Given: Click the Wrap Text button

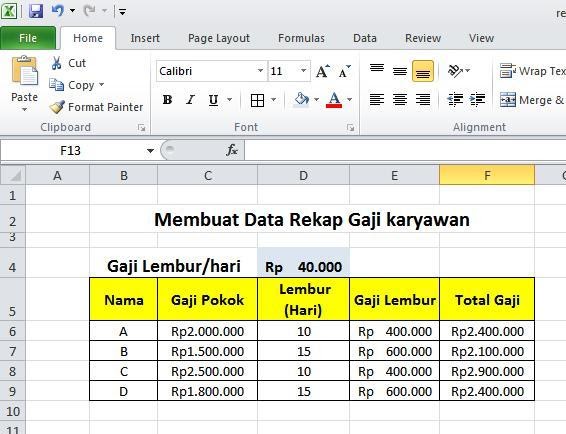Looking at the screenshot, I should [x=532, y=71].
